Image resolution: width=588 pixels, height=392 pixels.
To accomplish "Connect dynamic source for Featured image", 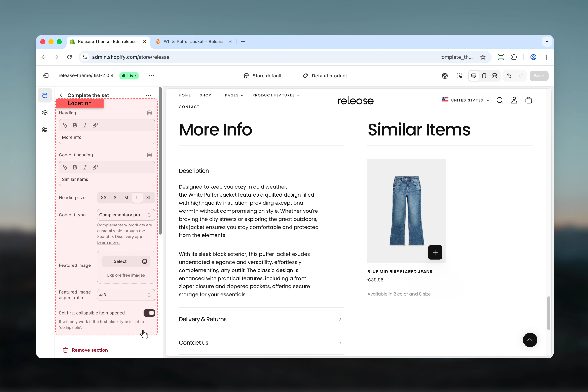I will pos(145,261).
